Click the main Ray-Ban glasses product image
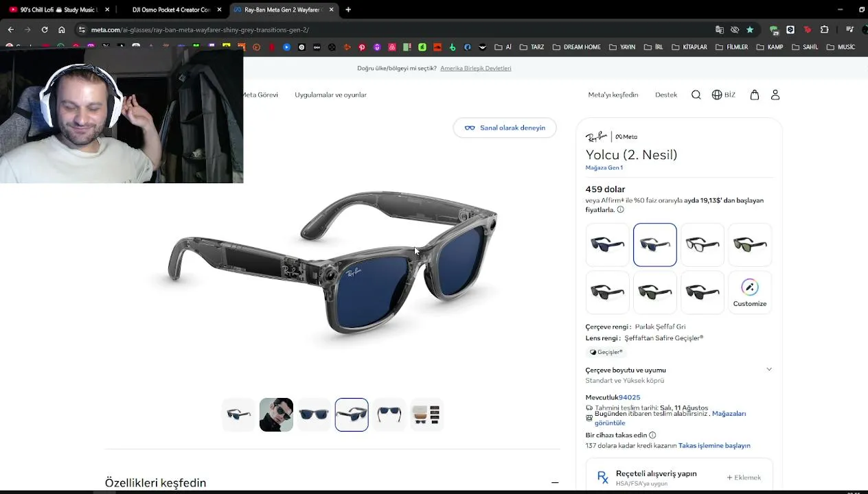Image resolution: width=868 pixels, height=494 pixels. tap(333, 263)
